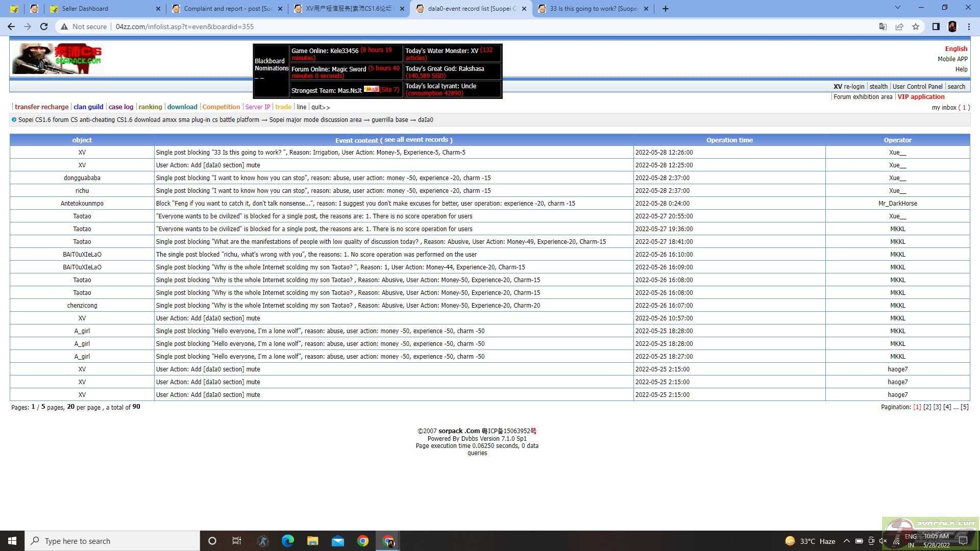Open Microsoft Edge from taskbar
This screenshot has width=980, height=551.
point(288,541)
